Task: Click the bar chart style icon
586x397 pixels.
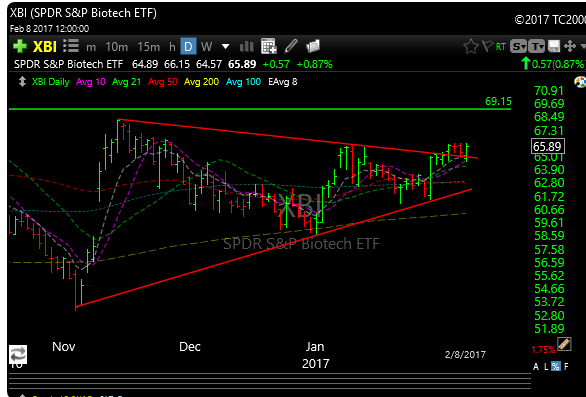Action: pos(247,46)
